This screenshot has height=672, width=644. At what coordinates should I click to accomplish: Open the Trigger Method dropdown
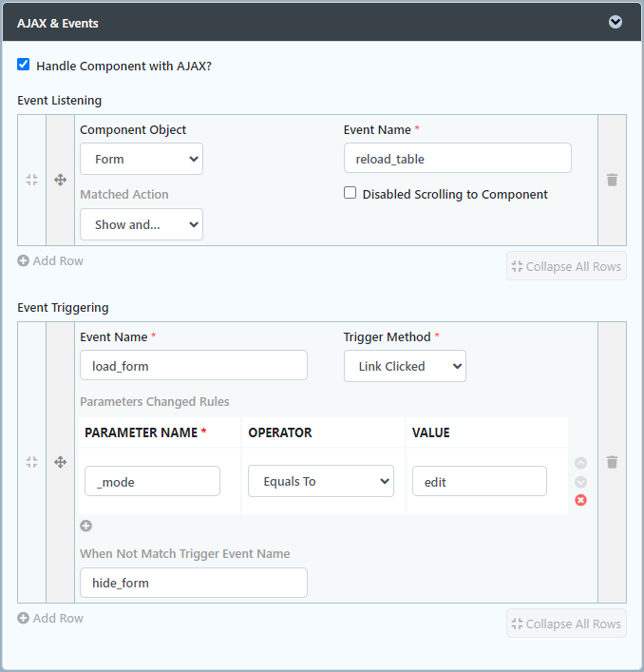pos(405,366)
